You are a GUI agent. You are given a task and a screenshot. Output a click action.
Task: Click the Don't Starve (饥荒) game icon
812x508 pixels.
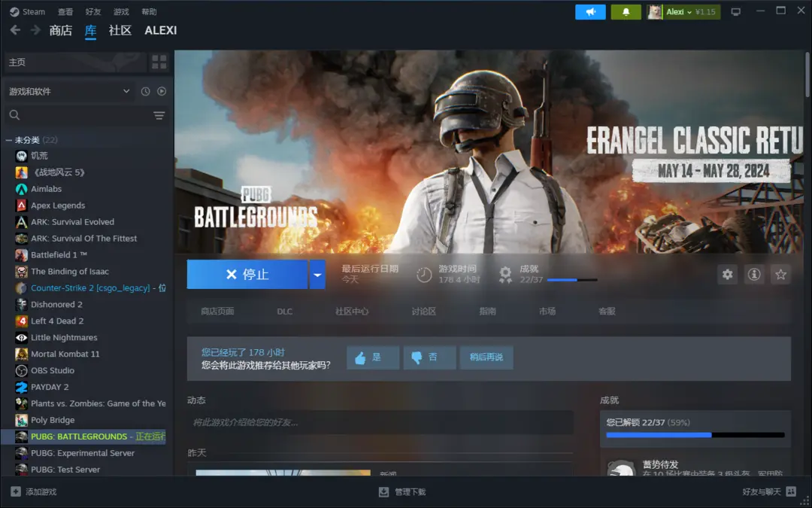21,156
